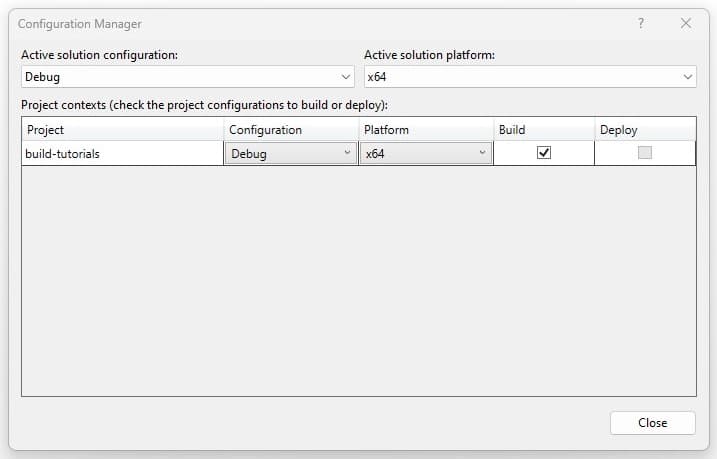Click the empty area of the project grid
The width and height of the screenshot is (717, 459).
pyautogui.click(x=358, y=280)
